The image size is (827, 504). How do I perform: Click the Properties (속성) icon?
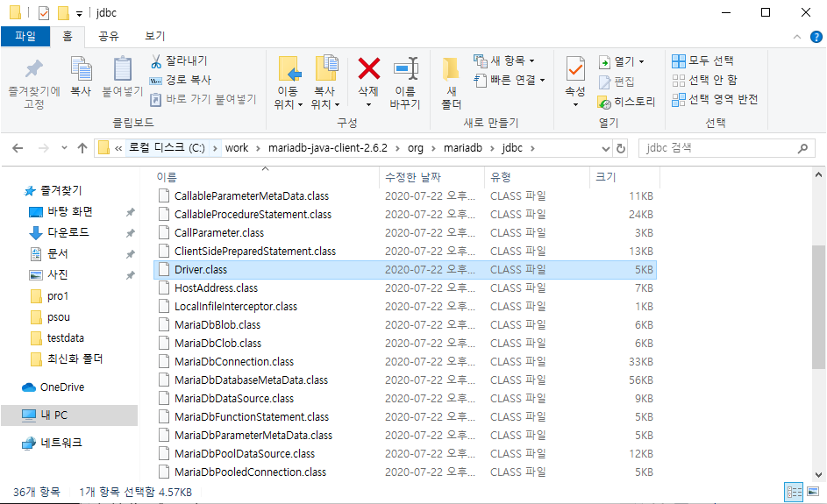tap(575, 69)
